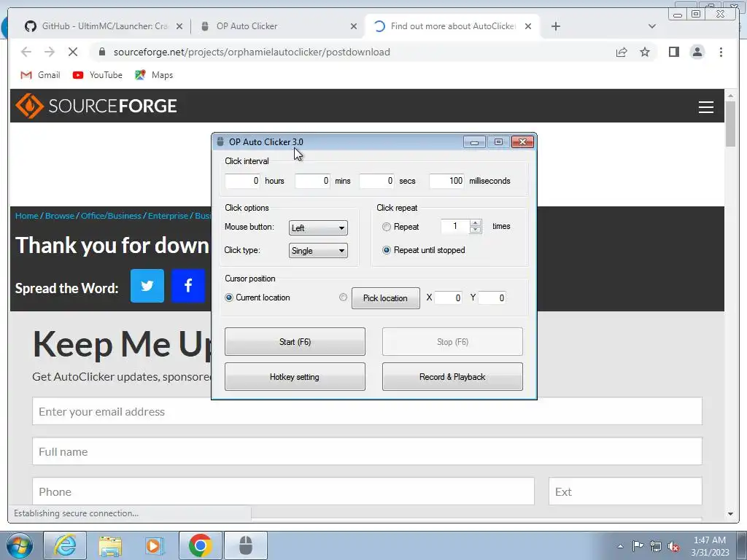The image size is (747, 560).
Task: Open the network tray icon
Action: coord(656,546)
